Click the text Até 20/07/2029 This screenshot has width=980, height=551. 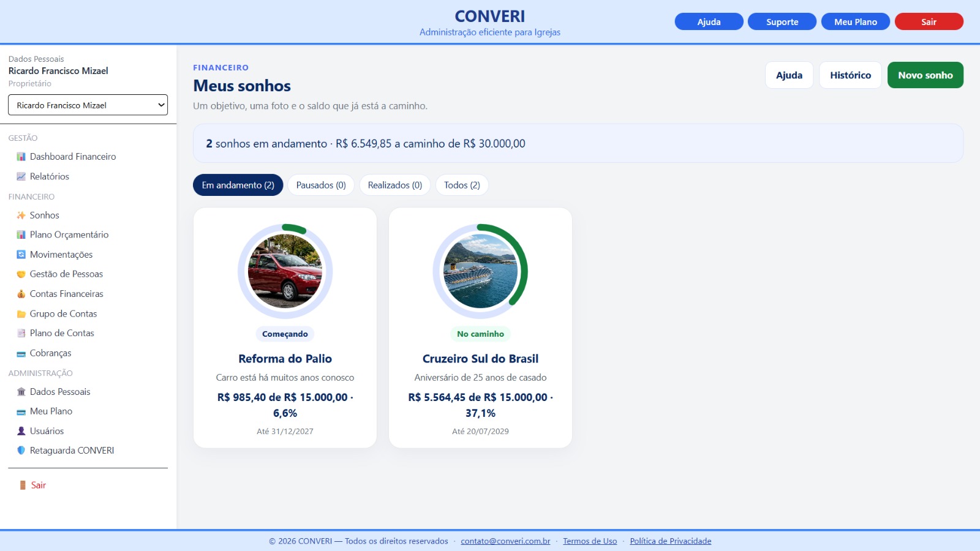click(480, 431)
